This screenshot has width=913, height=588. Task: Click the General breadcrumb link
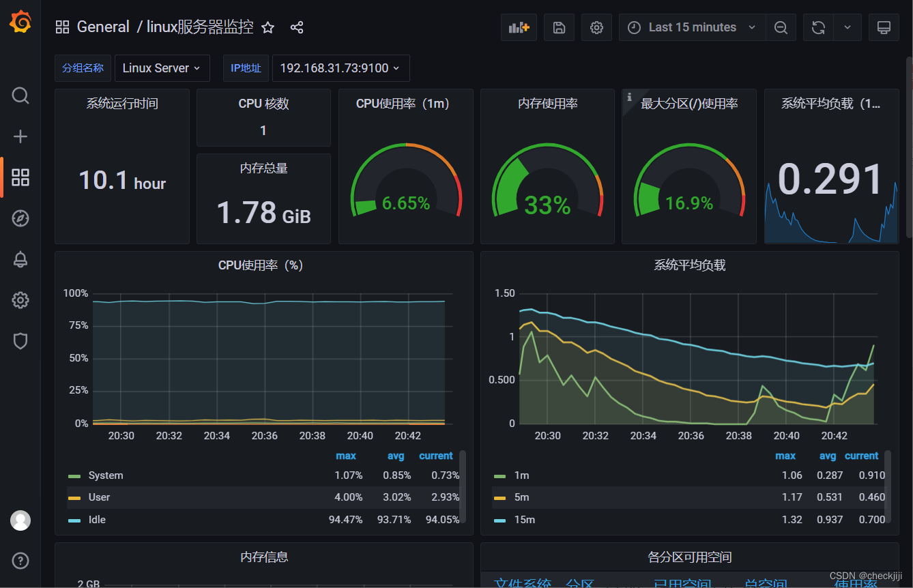[103, 27]
